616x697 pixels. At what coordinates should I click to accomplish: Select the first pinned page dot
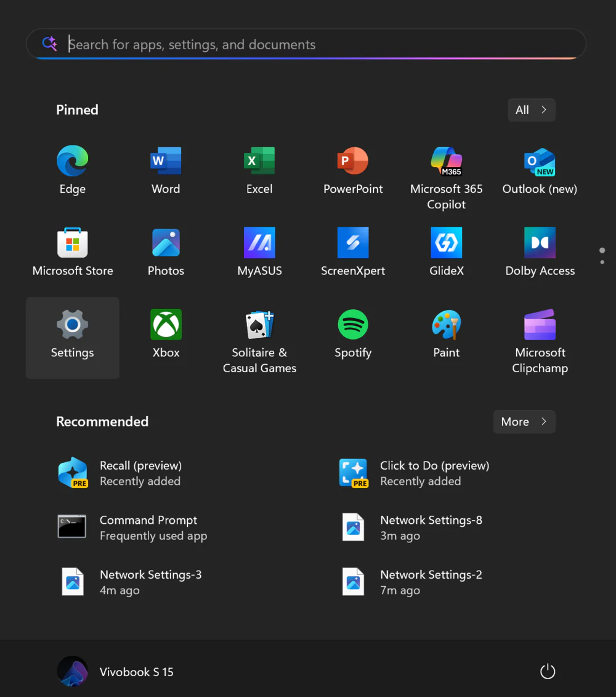point(602,250)
